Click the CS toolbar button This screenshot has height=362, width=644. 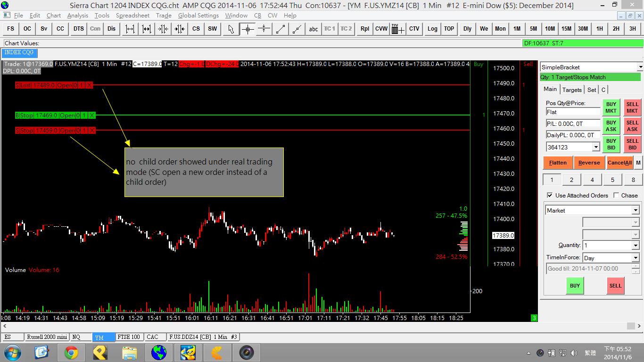[196, 29]
